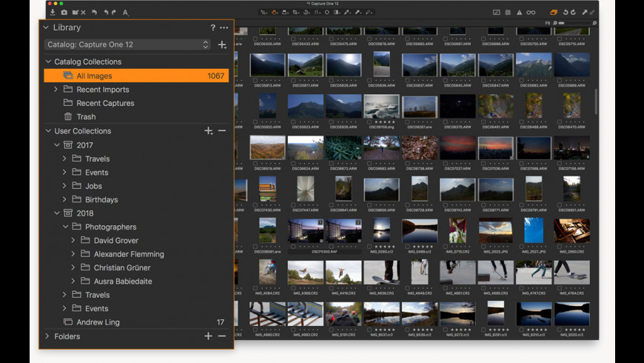Click the text annotation A tool
Image resolution: width=644 pixels, height=363 pixels.
coord(125,13)
